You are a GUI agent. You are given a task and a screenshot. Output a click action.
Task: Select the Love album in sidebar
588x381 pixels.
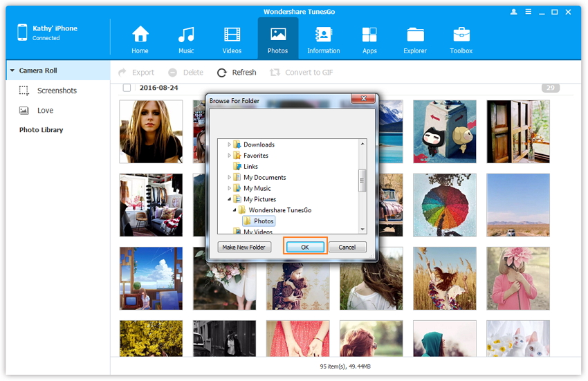click(45, 111)
